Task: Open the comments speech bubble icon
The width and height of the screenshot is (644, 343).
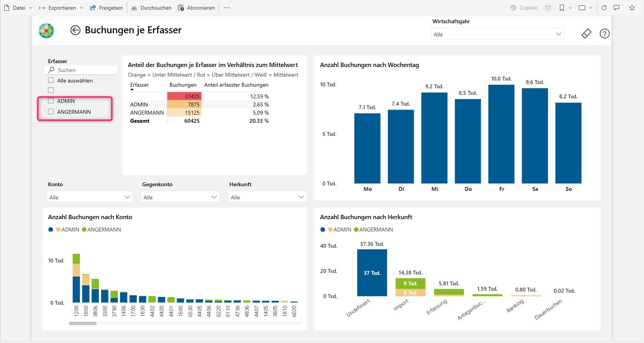Action: 616,8
